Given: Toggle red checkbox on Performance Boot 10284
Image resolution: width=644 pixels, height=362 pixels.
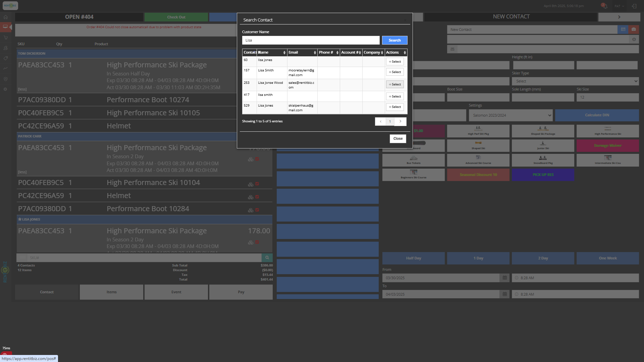Looking at the screenshot, I should (257, 210).
